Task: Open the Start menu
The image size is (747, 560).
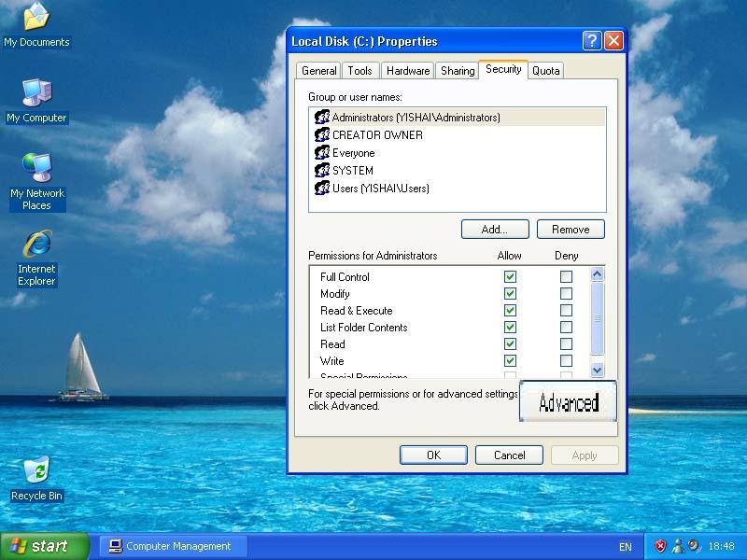Action: pyautogui.click(x=45, y=546)
